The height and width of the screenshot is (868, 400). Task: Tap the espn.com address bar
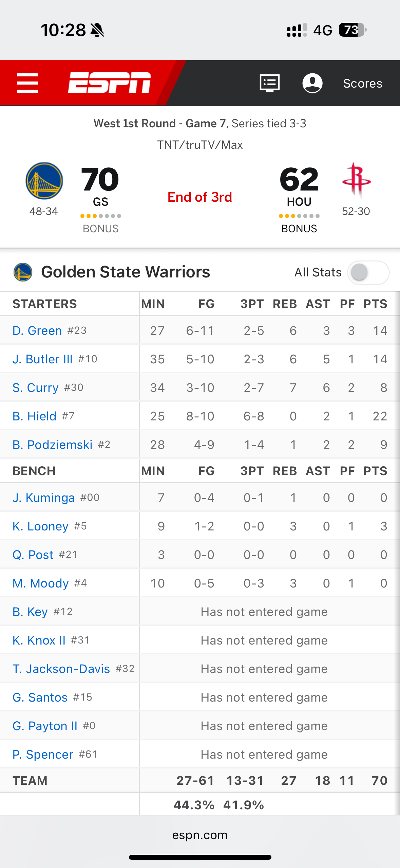200,835
